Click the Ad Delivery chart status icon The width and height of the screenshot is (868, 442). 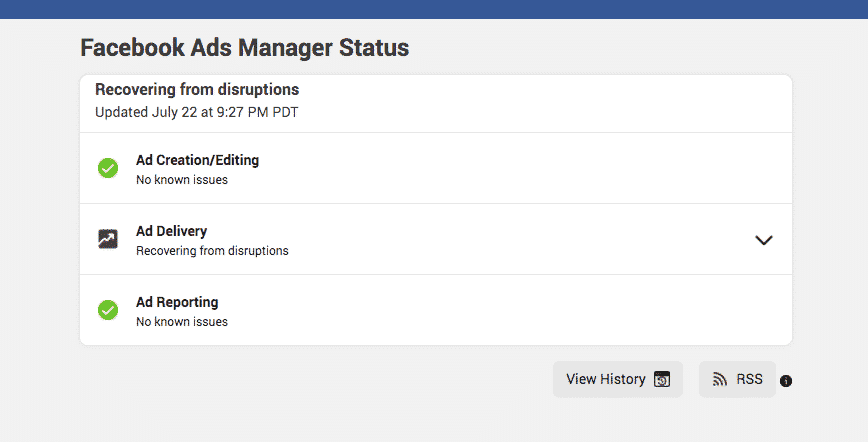pos(108,239)
